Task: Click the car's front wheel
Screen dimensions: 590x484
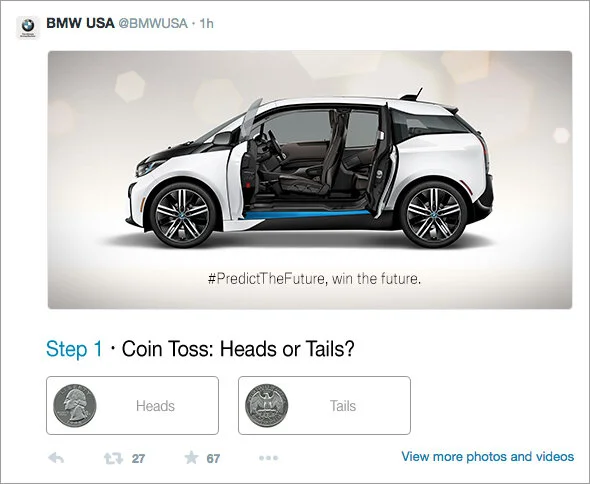Action: pos(182,215)
